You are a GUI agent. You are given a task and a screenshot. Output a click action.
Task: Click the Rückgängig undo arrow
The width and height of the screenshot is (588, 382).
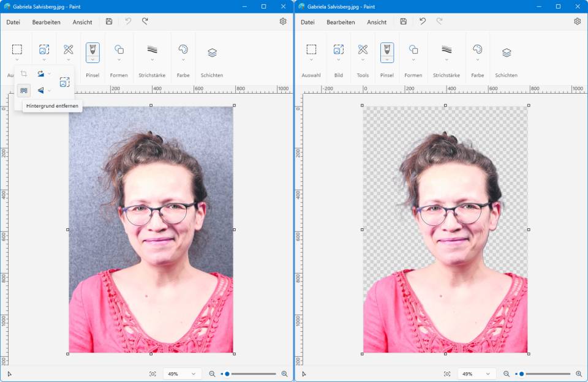pos(128,21)
